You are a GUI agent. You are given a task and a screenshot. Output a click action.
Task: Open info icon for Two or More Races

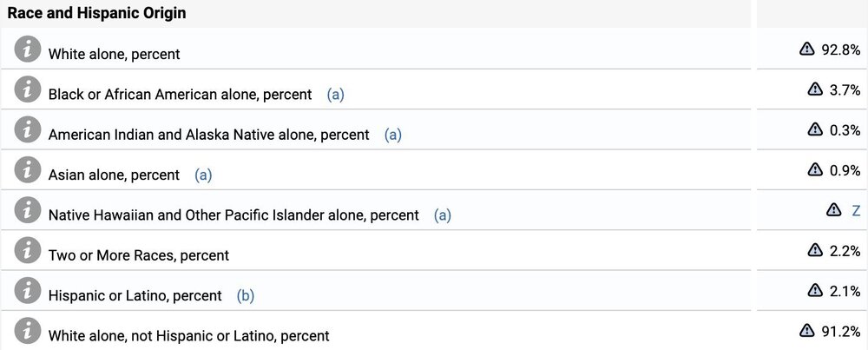(x=28, y=251)
